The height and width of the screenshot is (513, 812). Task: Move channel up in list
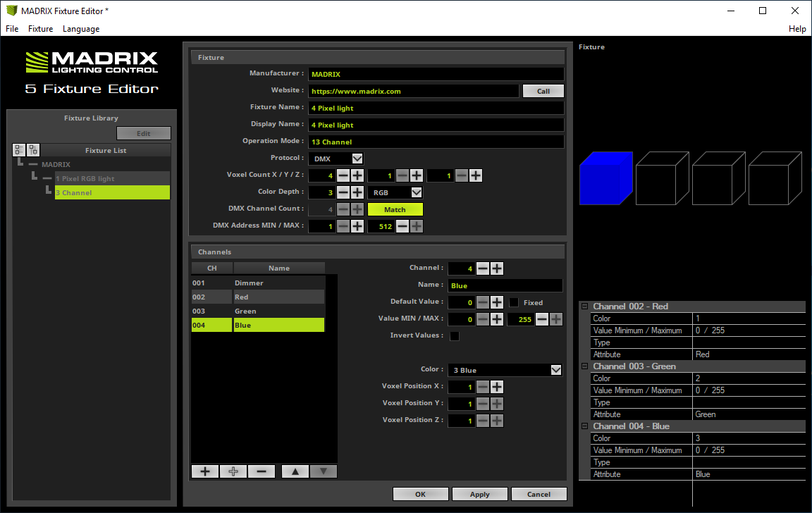(x=295, y=471)
